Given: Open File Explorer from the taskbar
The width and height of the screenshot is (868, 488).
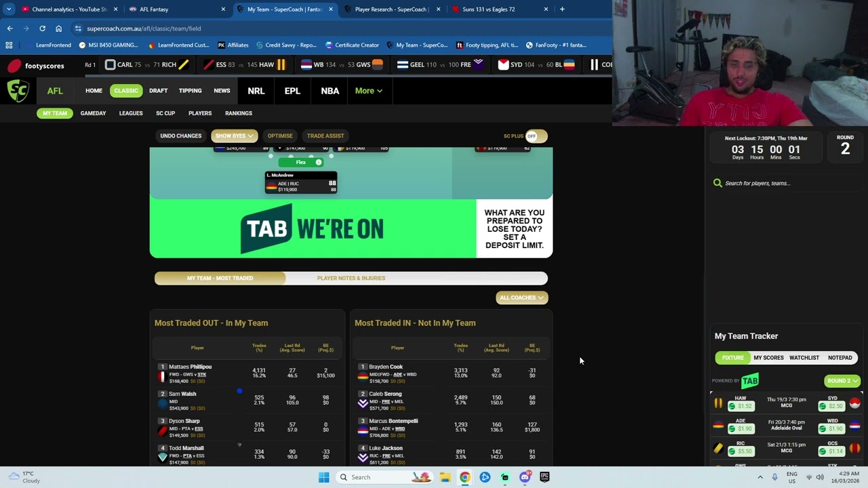Looking at the screenshot, I should tap(445, 477).
